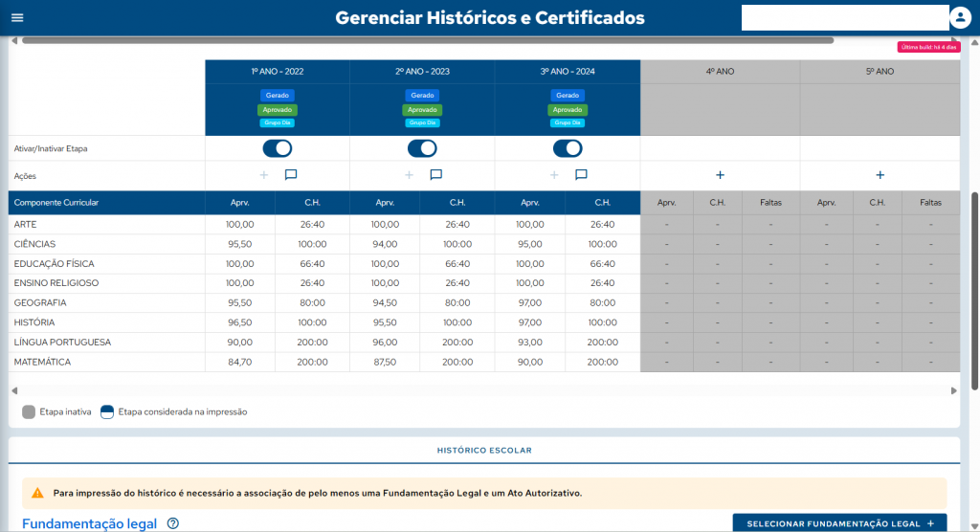This screenshot has height=532, width=980.
Task: Click the page vertical scrollbar thumb
Action: [x=974, y=287]
